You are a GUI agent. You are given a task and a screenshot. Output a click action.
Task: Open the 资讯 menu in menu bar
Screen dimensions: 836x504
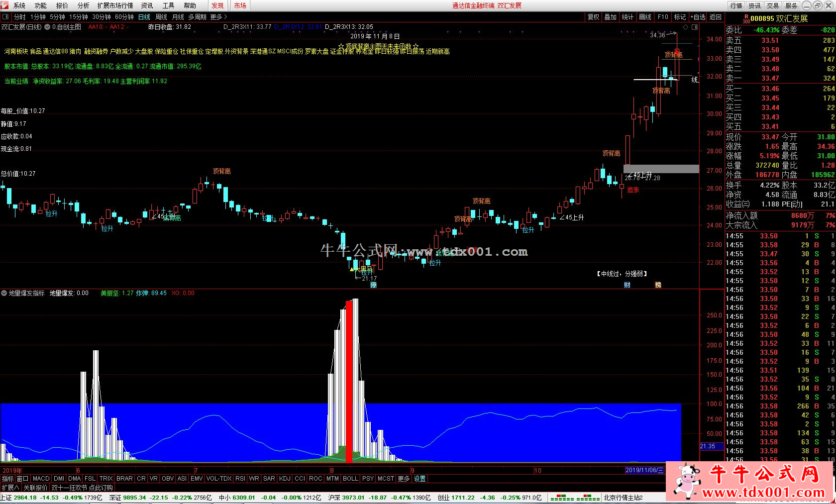click(x=147, y=5)
